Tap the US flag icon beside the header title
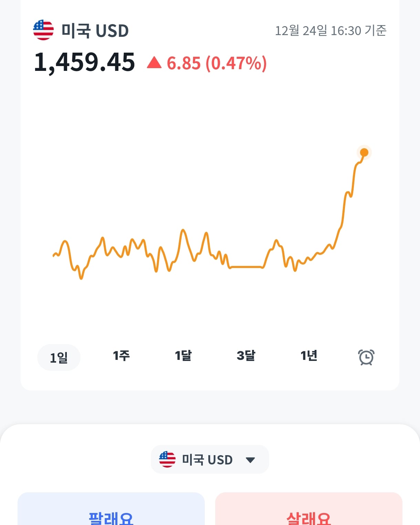420x525 pixels. pyautogui.click(x=43, y=30)
